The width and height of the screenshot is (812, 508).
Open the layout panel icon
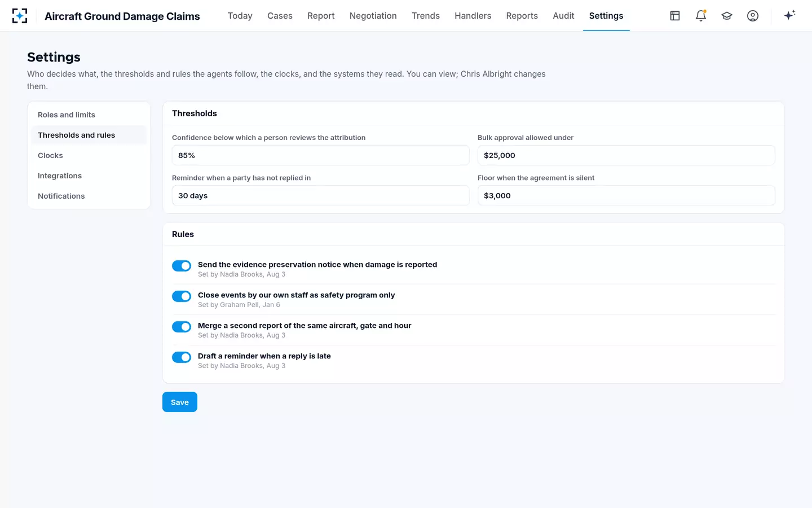[675, 16]
